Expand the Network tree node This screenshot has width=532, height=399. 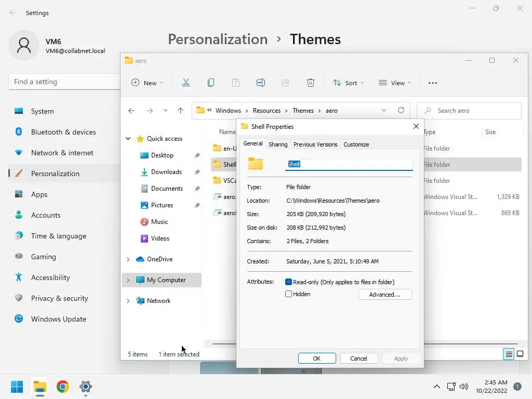coord(128,301)
